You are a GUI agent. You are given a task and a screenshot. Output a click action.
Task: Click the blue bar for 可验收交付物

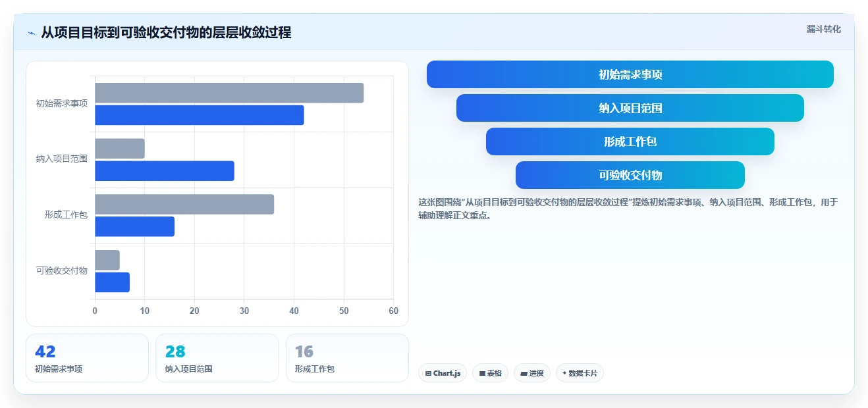pos(112,282)
